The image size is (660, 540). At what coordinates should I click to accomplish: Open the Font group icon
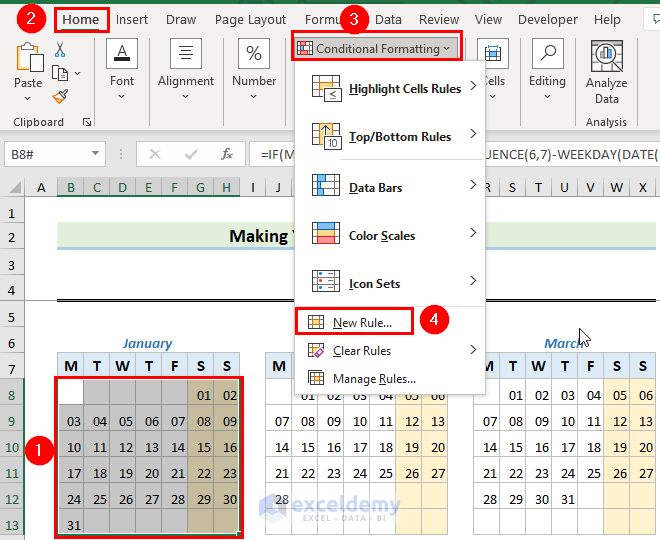pos(122,53)
